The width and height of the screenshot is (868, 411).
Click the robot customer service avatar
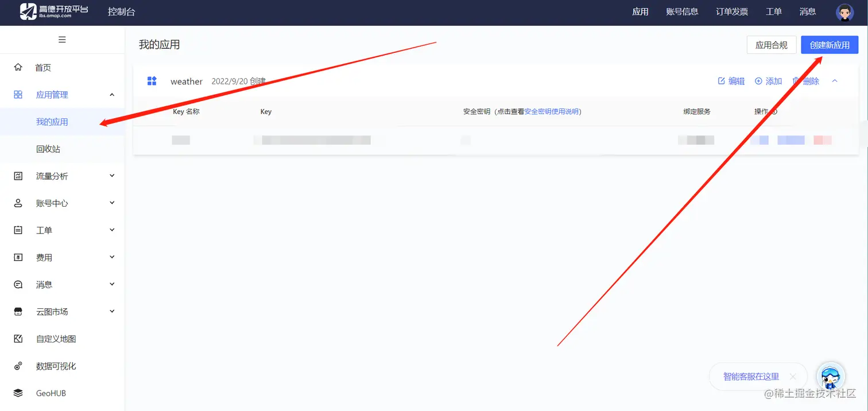[830, 377]
